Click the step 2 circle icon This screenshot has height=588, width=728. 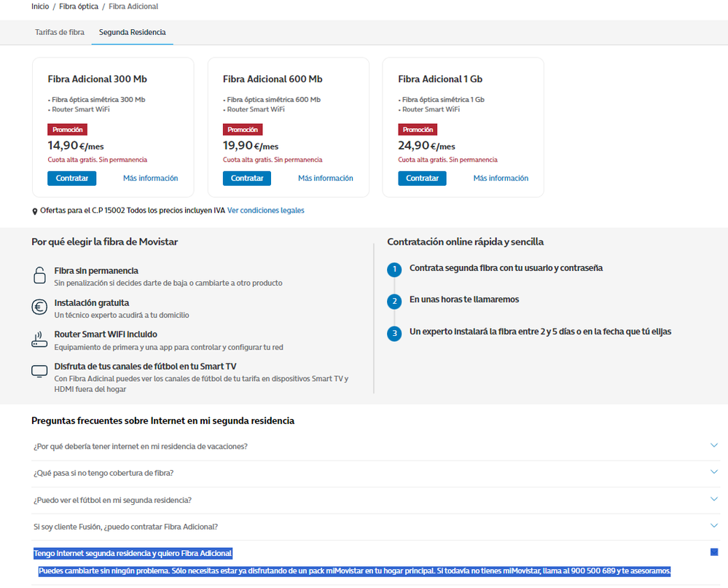[394, 301]
